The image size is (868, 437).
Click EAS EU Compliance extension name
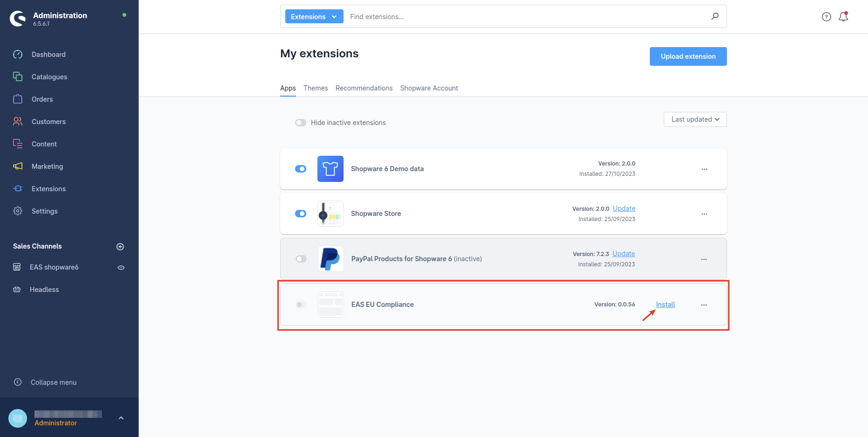pyautogui.click(x=383, y=305)
